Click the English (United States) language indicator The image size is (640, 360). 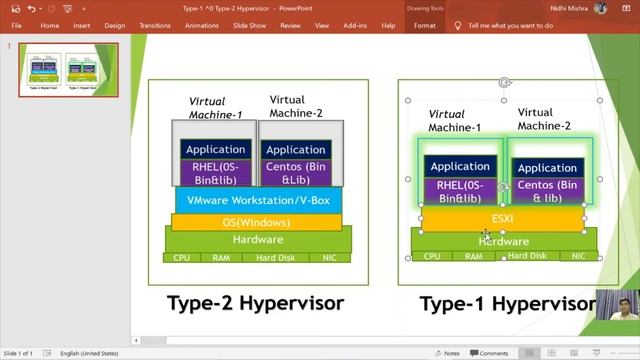click(89, 353)
